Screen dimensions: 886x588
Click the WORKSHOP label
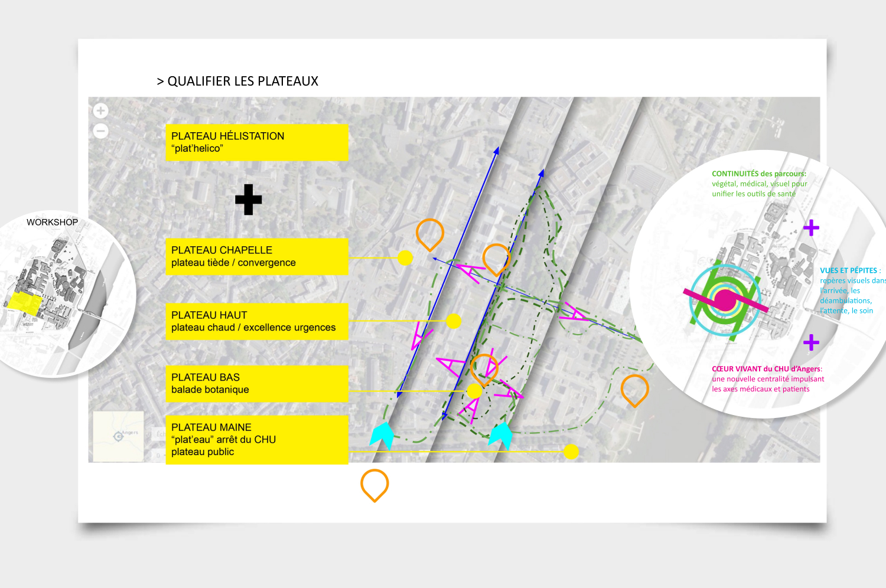tap(52, 223)
